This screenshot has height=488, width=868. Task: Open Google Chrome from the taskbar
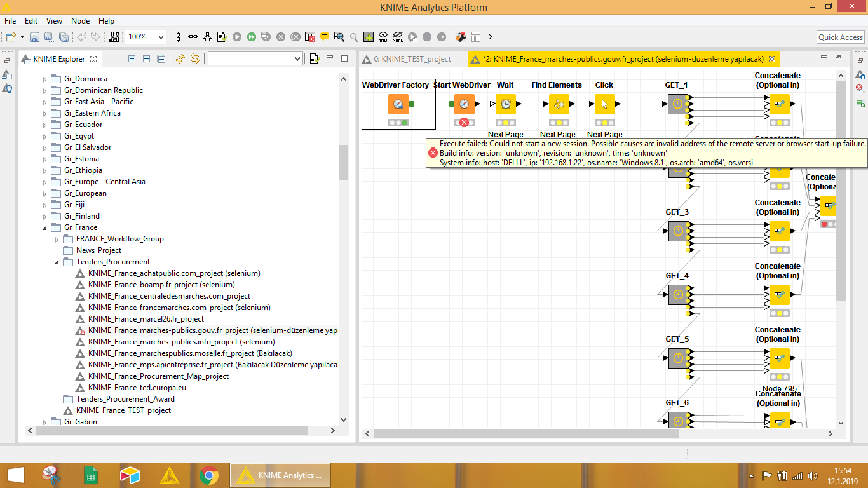click(208, 475)
